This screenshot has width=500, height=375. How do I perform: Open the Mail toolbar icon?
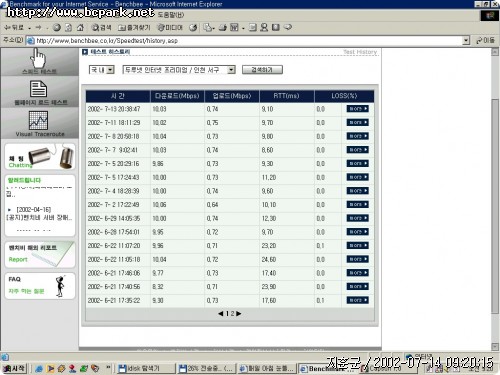(208, 27)
